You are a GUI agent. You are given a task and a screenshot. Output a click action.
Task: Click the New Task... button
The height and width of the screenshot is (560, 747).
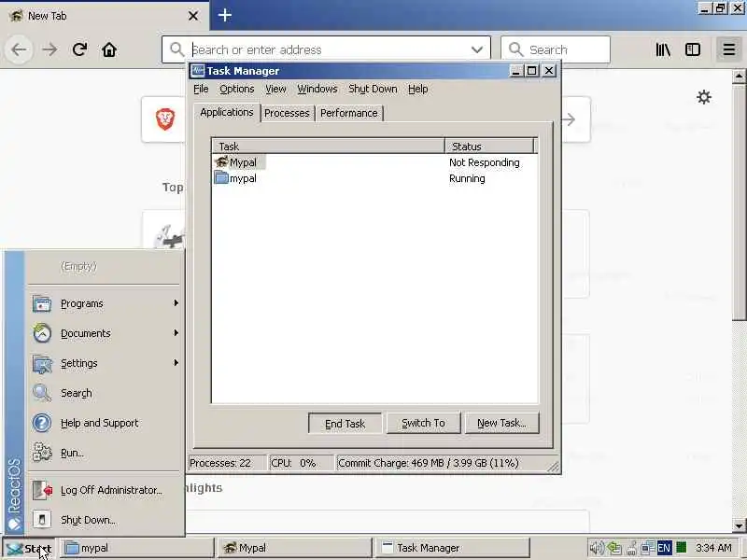[x=501, y=423]
